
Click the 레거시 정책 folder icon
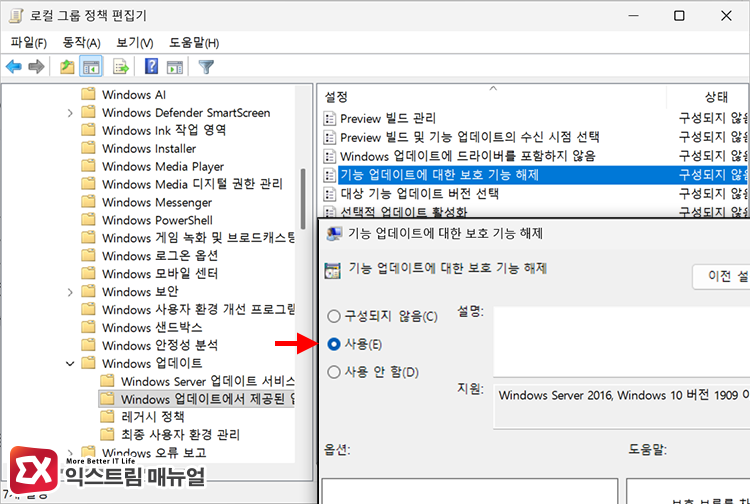click(x=107, y=416)
